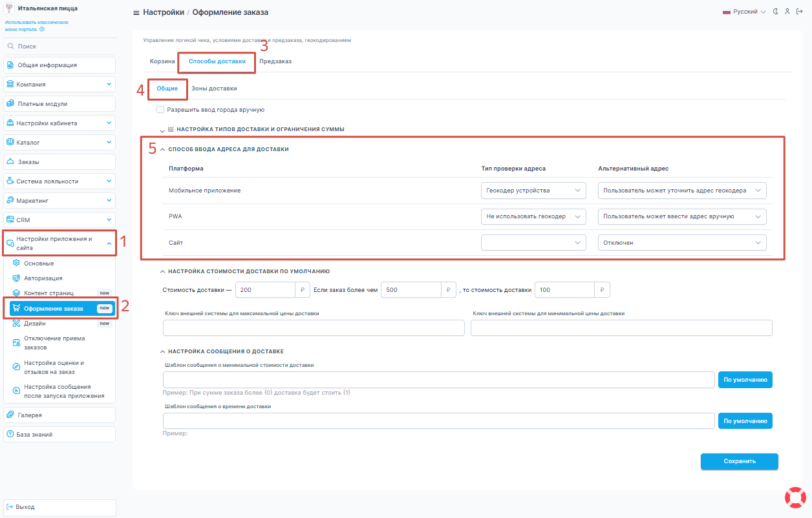
Task: Click the Общая информация document icon
Action: [x=10, y=65]
